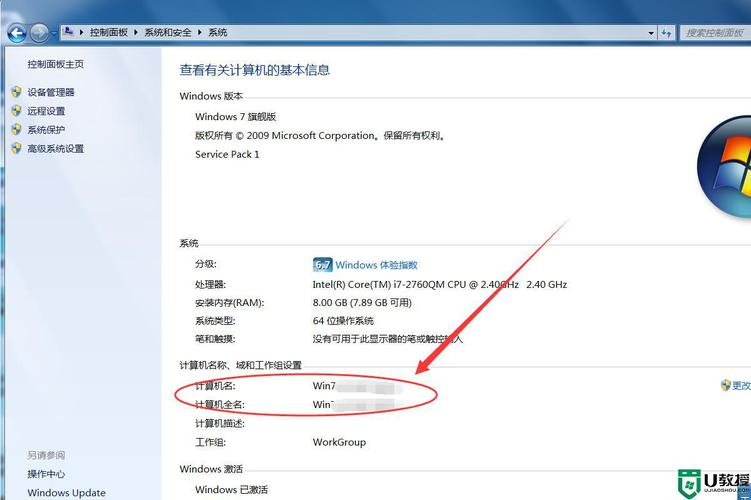Click the 8.00 GB memory value
Screen dimensions: 751x500
(x=362, y=303)
